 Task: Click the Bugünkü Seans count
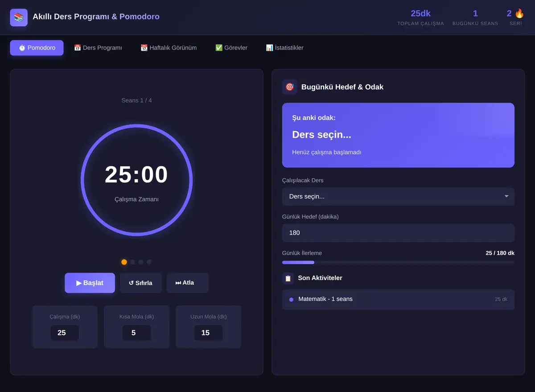tap(475, 17)
